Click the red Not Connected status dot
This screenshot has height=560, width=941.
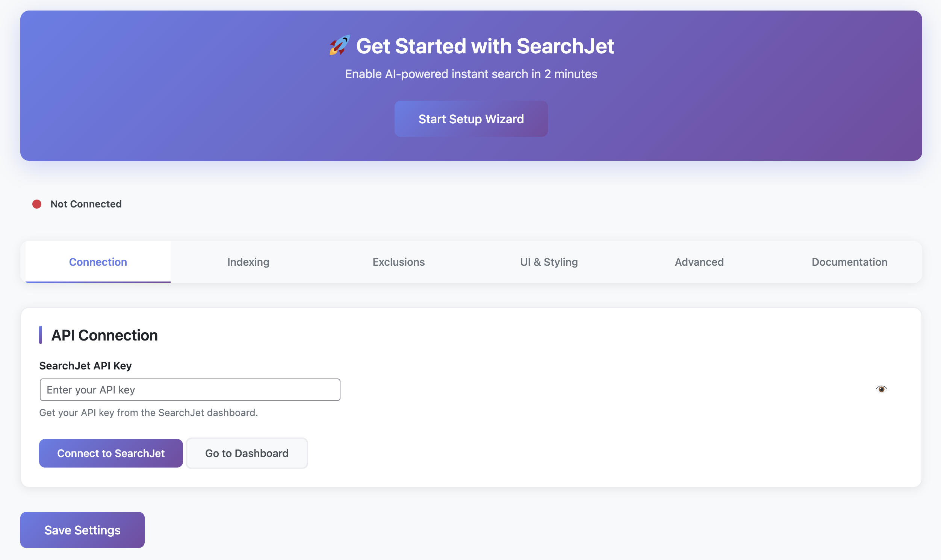36,204
